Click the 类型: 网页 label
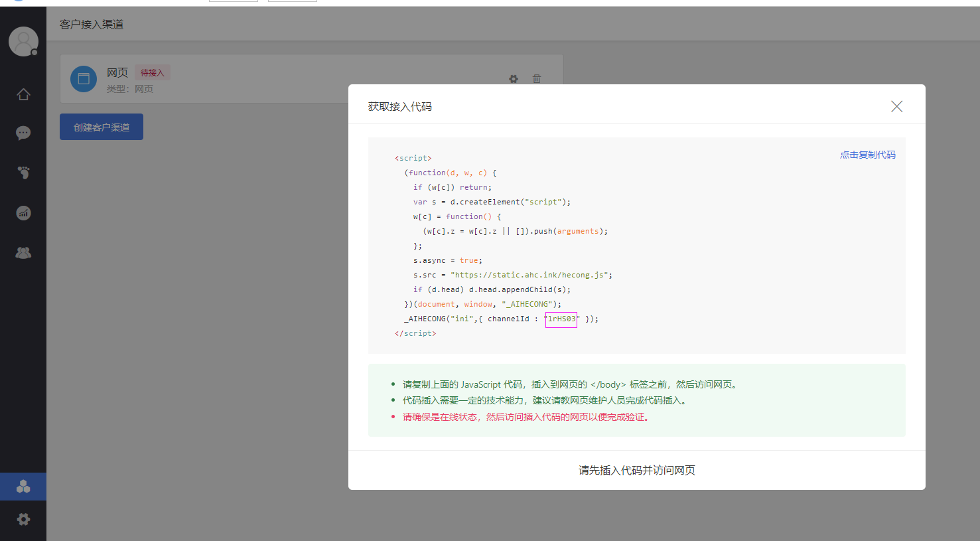980x541 pixels. coord(130,89)
